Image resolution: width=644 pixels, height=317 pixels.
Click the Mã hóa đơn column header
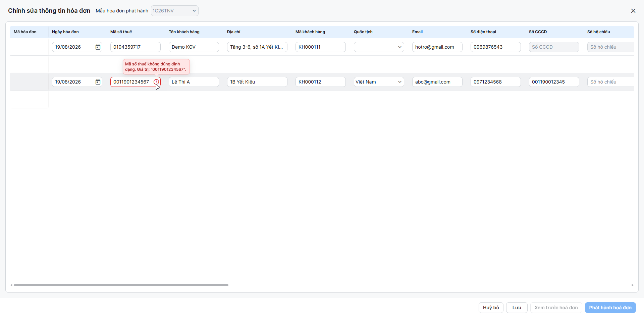pyautogui.click(x=25, y=32)
